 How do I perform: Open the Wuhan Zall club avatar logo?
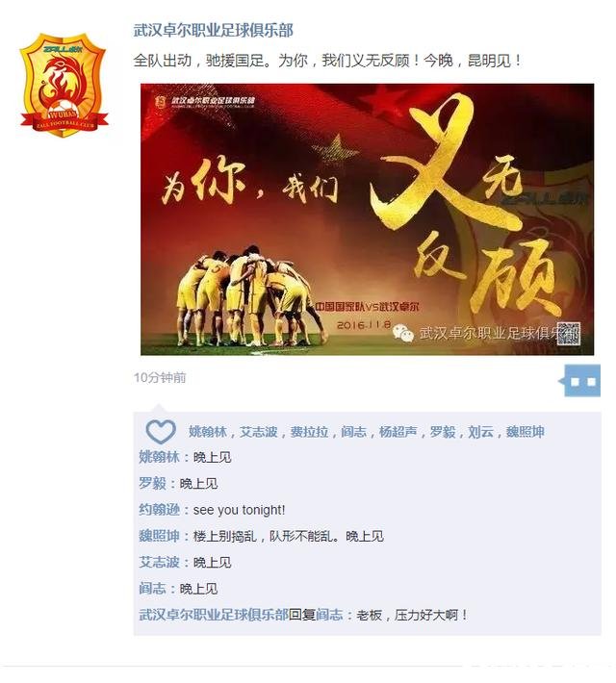coord(64,85)
